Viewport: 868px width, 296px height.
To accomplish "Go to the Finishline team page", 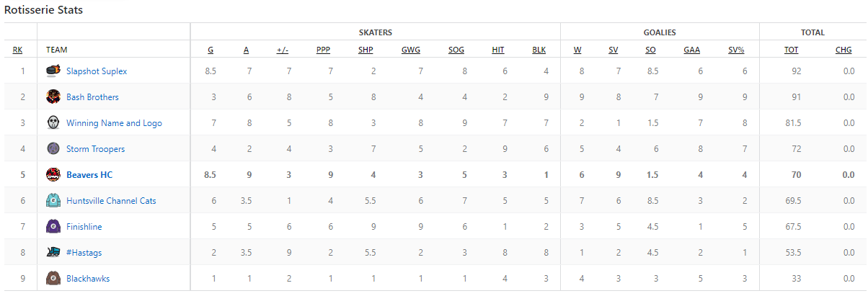I will [x=84, y=227].
